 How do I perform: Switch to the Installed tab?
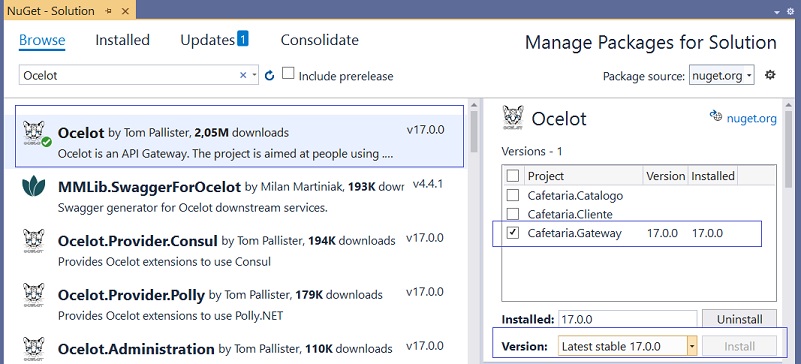click(x=123, y=40)
